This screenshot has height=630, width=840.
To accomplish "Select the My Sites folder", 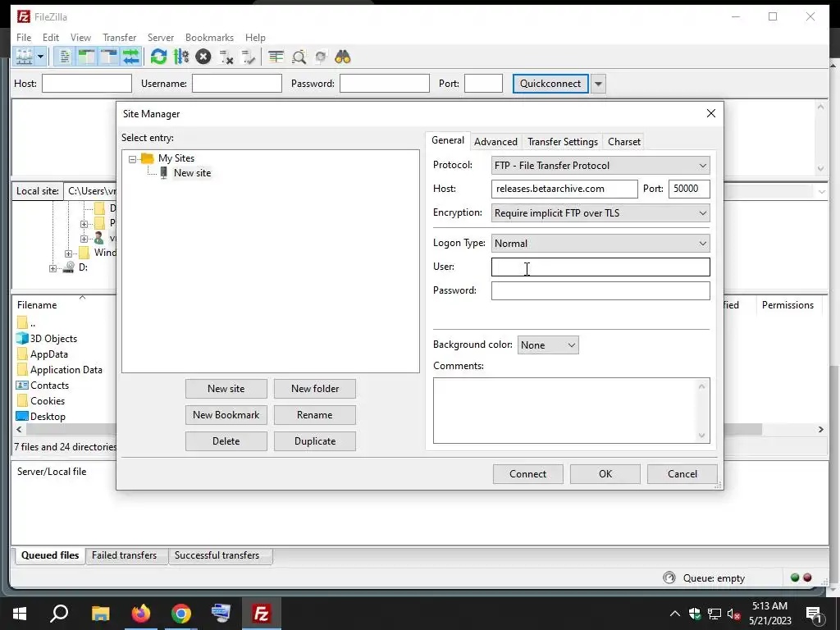I will (176, 158).
